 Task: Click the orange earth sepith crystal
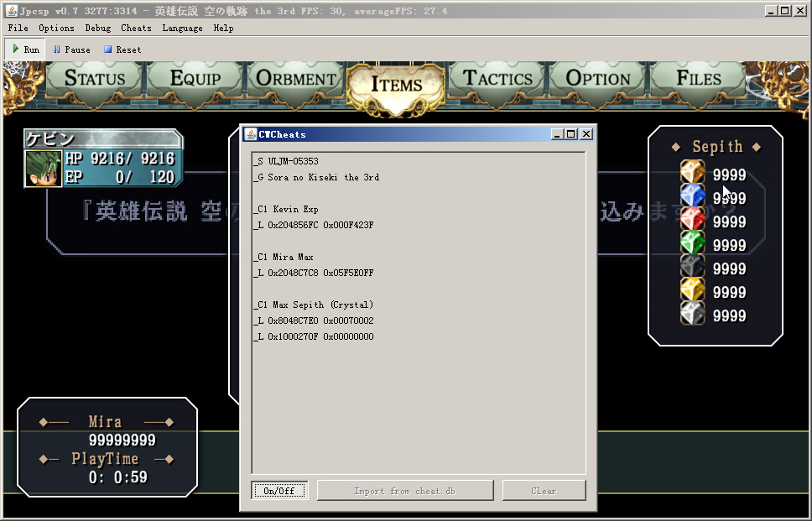692,173
